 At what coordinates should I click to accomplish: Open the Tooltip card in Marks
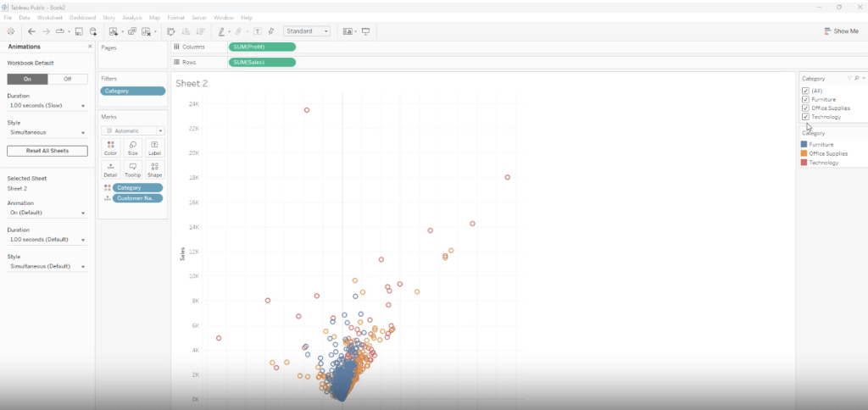132,169
